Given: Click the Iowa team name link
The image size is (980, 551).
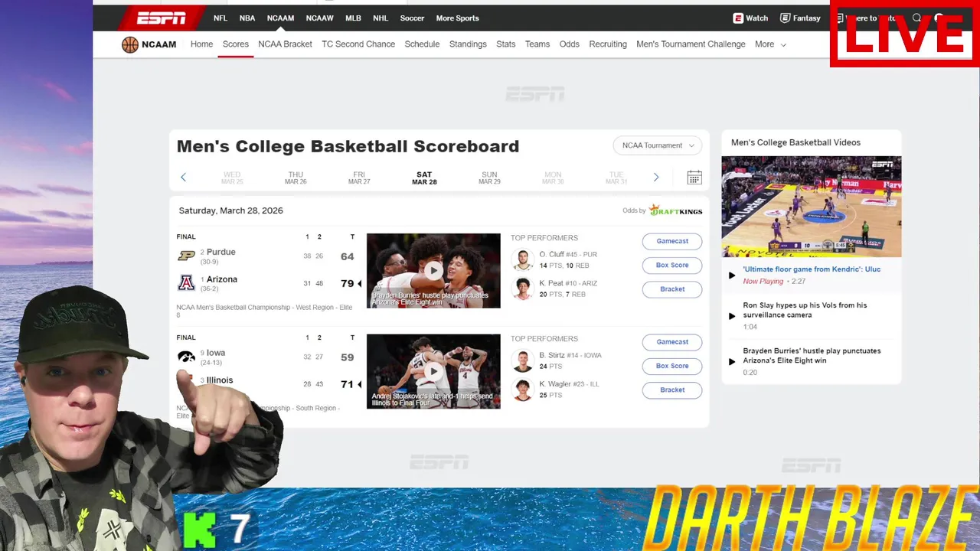Looking at the screenshot, I should click(216, 353).
